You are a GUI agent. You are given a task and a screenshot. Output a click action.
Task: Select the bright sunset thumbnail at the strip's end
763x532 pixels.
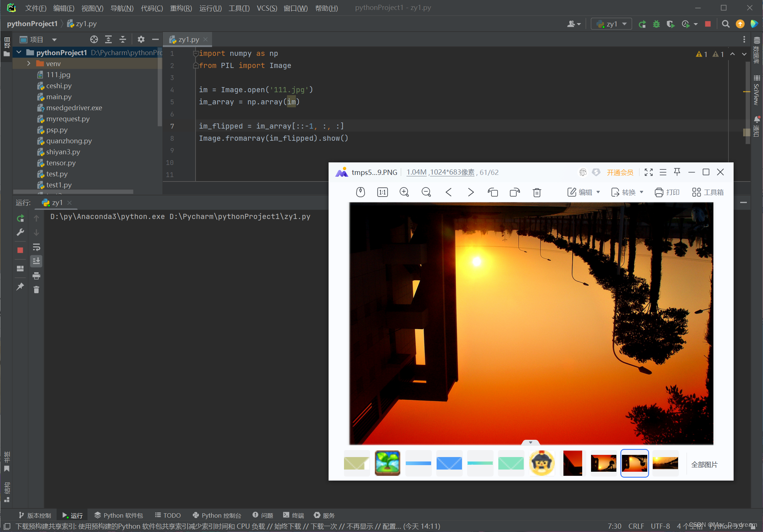pos(665,463)
